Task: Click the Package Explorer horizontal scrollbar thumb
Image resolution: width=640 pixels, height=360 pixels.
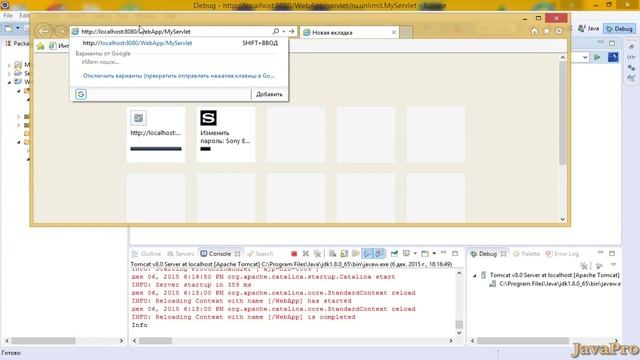Action: click(43, 340)
